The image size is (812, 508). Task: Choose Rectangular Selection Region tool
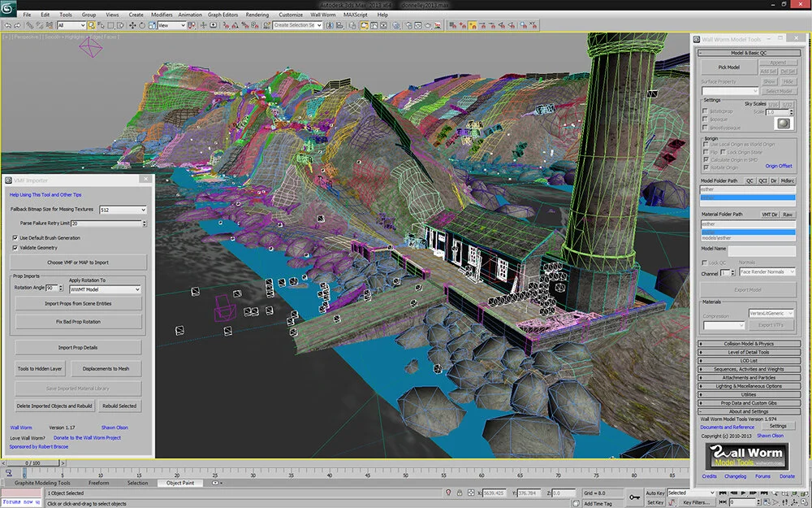pyautogui.click(x=110, y=25)
